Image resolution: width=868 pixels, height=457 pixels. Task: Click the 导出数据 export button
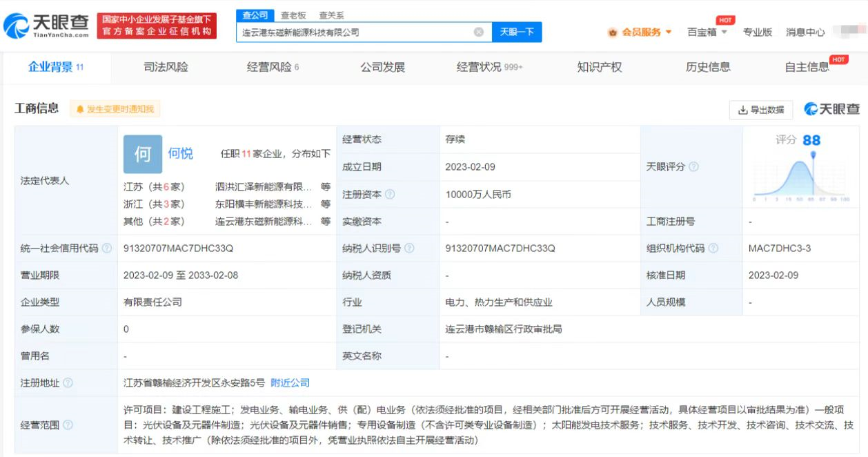pyautogui.click(x=761, y=110)
